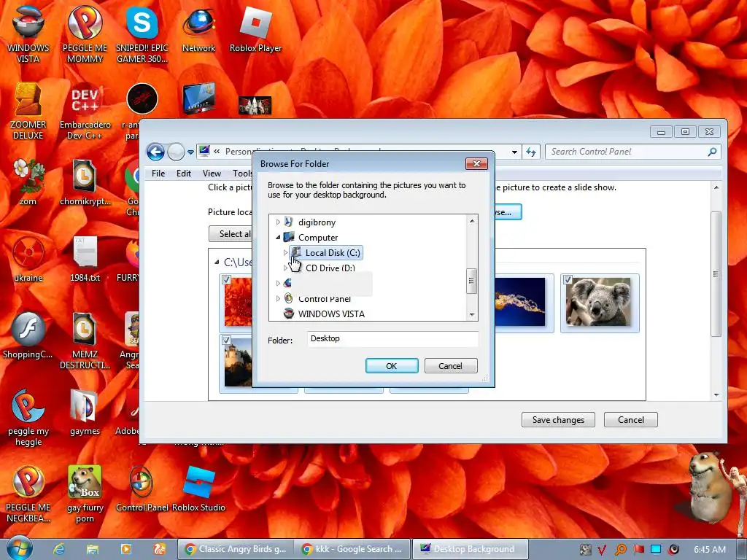
Task: Select Local Disk (C:) in tree
Action: coord(327,252)
